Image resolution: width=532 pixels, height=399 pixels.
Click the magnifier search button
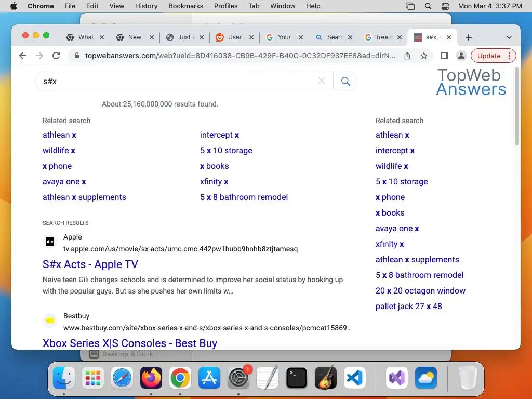pyautogui.click(x=345, y=81)
